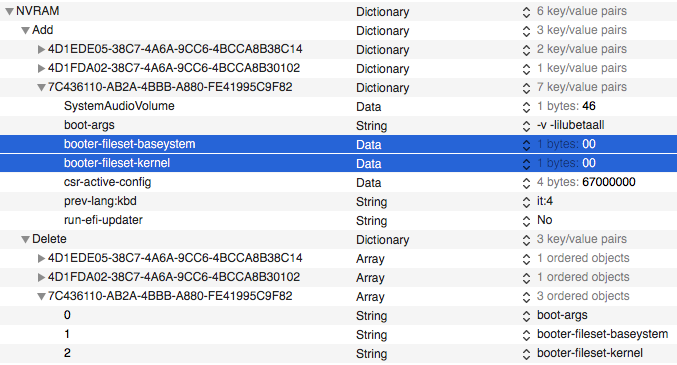Select the NVRAM key label
The image size is (677, 365).
38,11
